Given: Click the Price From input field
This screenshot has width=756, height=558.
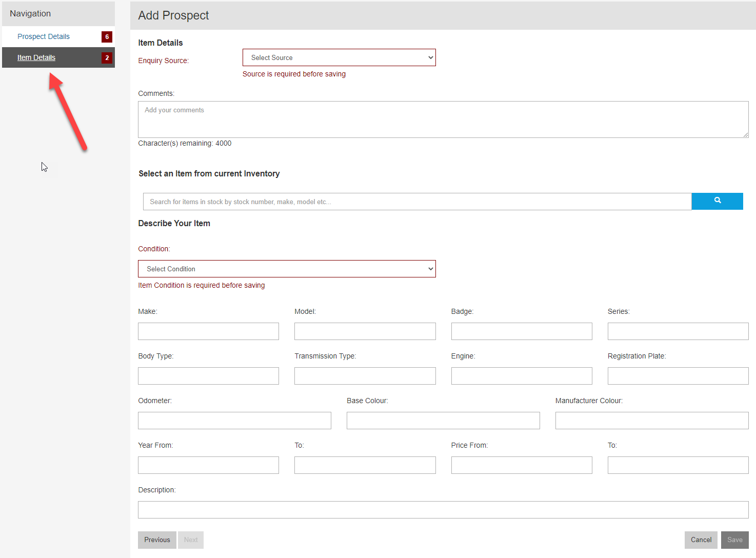Looking at the screenshot, I should [521, 465].
